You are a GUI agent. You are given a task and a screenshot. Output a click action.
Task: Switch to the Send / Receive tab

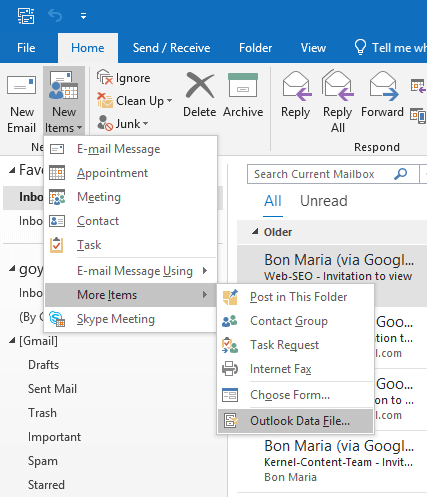(171, 48)
